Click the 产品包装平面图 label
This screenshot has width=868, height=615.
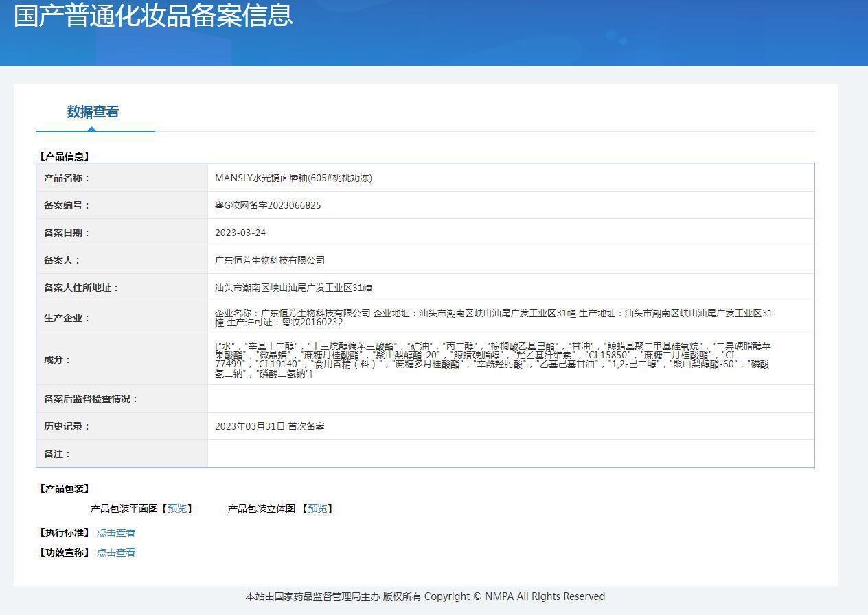(124, 509)
